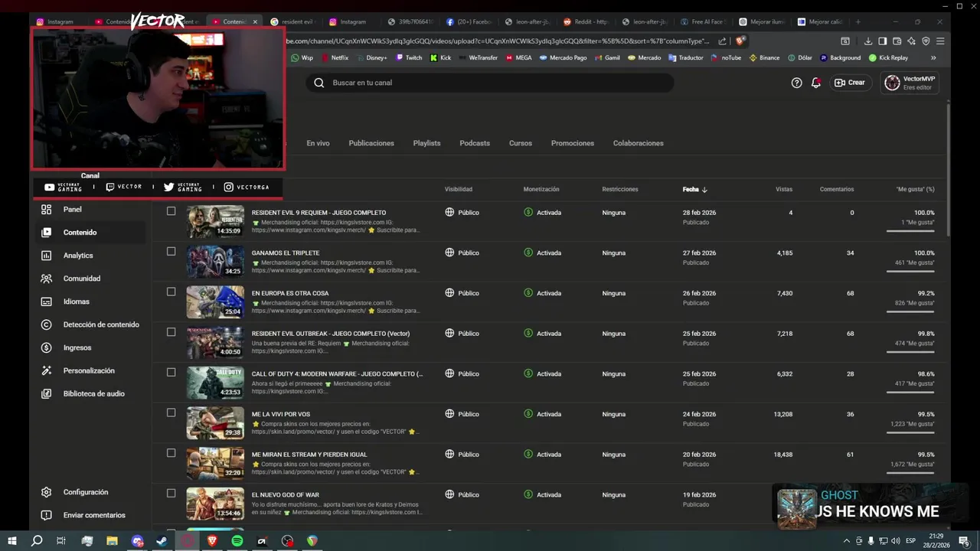
Task: Select checkbox for CALL OF DUTY 4 video
Action: tap(171, 373)
